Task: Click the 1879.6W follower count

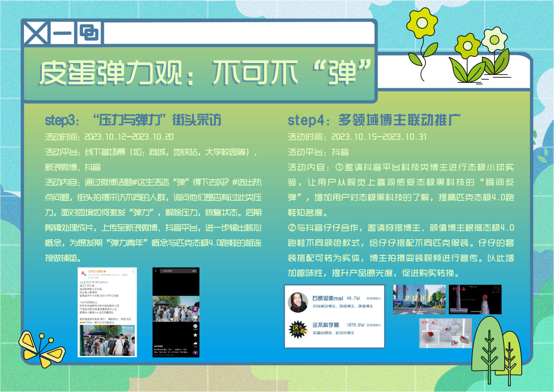Action: (355, 325)
